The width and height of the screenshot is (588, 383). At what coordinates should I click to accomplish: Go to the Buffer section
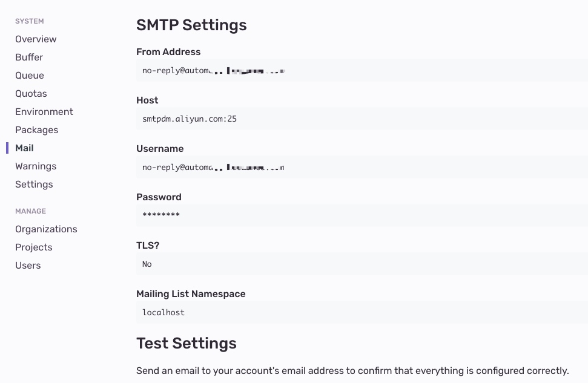coord(29,57)
